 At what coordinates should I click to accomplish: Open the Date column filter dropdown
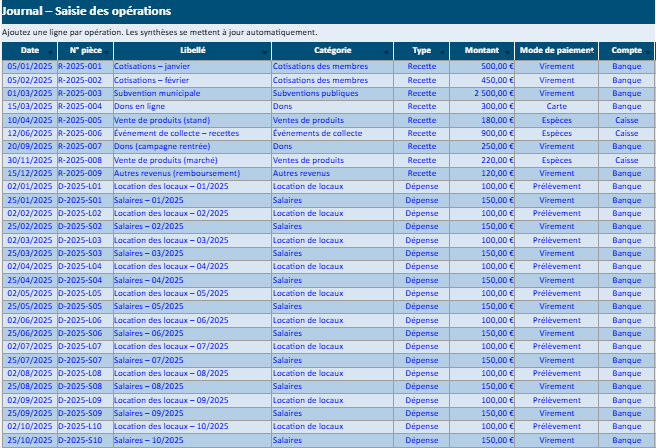[51, 52]
